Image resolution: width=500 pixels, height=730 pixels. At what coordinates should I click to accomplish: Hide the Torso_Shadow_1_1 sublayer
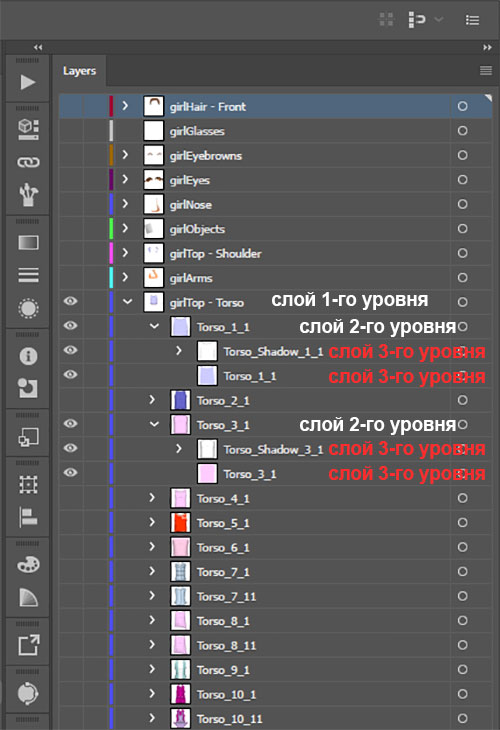click(70, 350)
